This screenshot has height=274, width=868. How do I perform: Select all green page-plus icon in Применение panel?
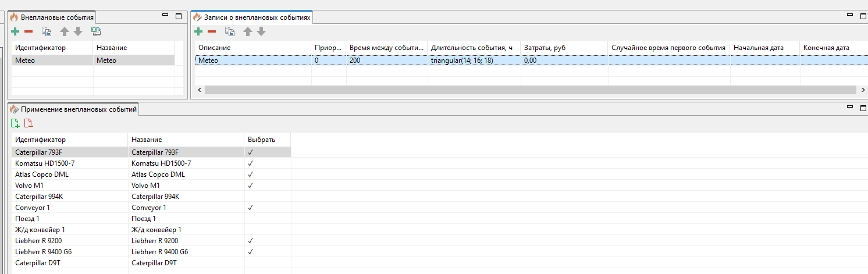(x=15, y=123)
